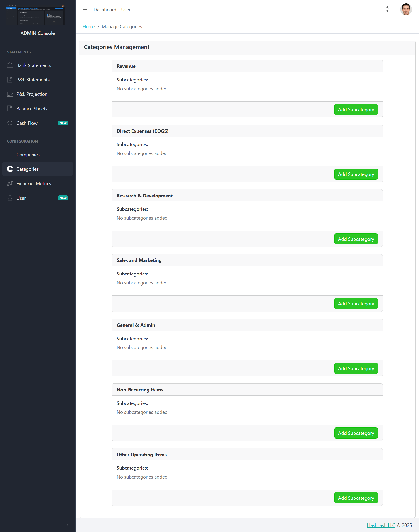Click the Balance Sheets sidebar icon
Viewport: 419px width, 532px height.
coord(10,108)
